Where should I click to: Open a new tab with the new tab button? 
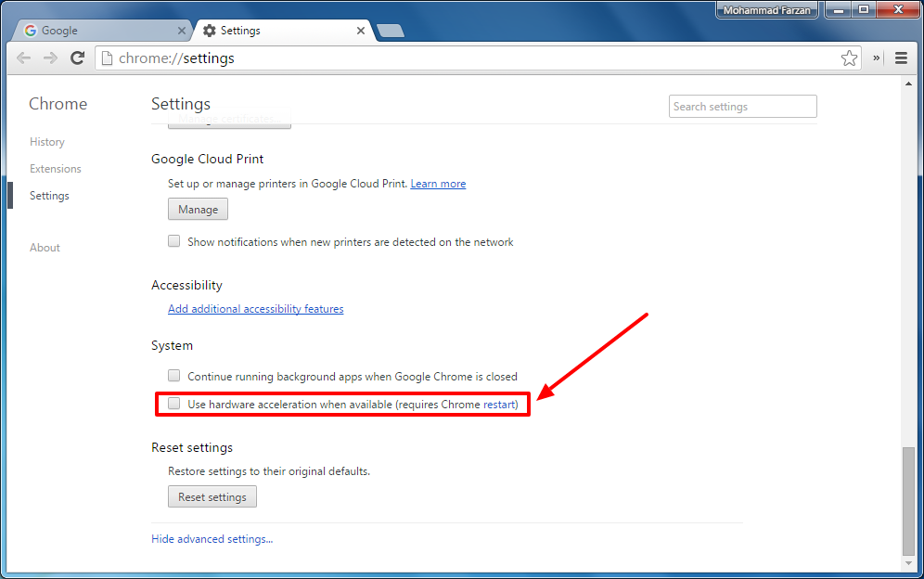pyautogui.click(x=391, y=31)
